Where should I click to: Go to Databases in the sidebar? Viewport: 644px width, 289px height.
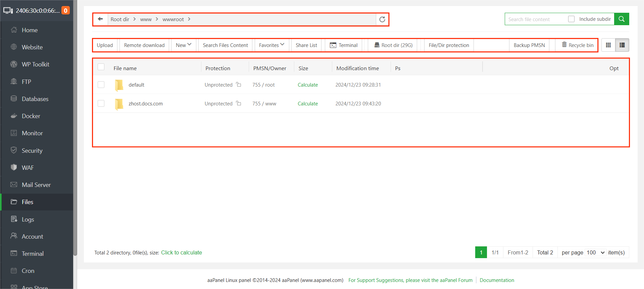click(x=35, y=99)
